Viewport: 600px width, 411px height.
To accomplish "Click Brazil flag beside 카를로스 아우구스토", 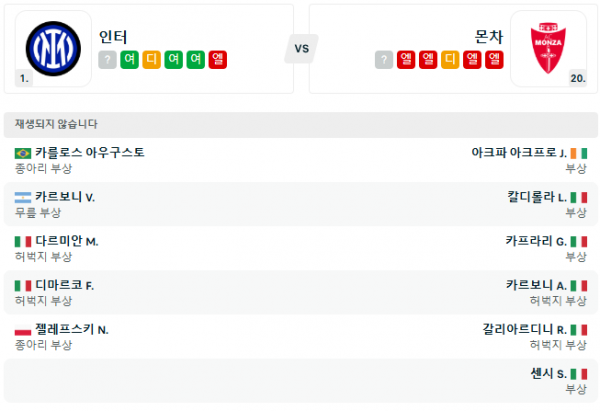I will point(23,153).
